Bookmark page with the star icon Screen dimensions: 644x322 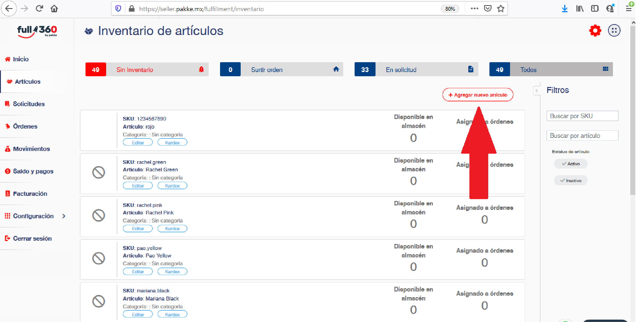point(501,9)
